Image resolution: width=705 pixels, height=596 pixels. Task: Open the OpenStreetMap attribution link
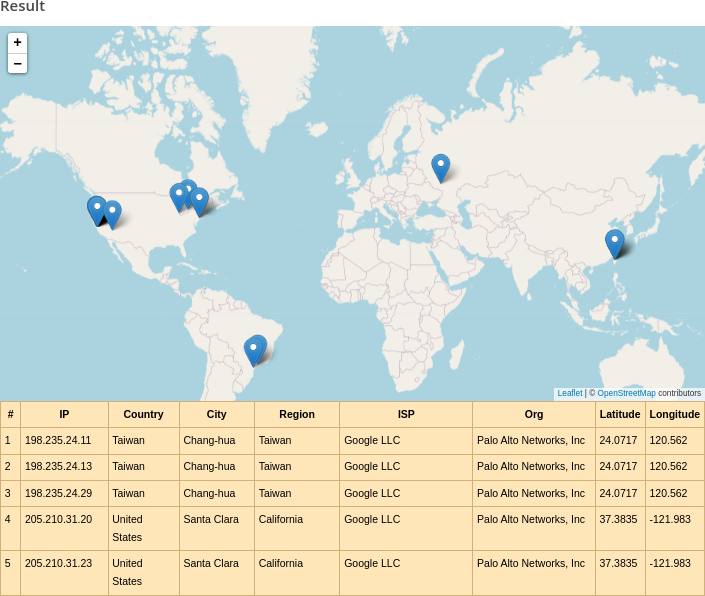[626, 393]
